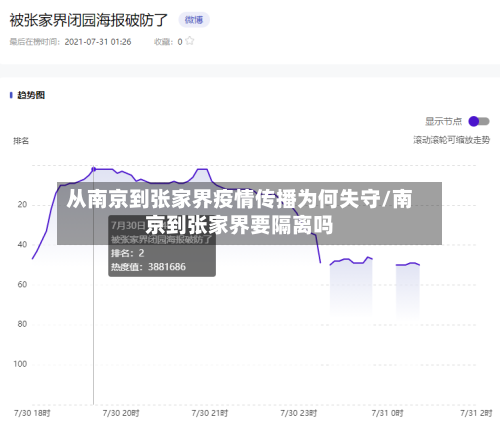Click the y-axis value 80
Image resolution: width=500 pixels, height=427 pixels.
[22, 324]
